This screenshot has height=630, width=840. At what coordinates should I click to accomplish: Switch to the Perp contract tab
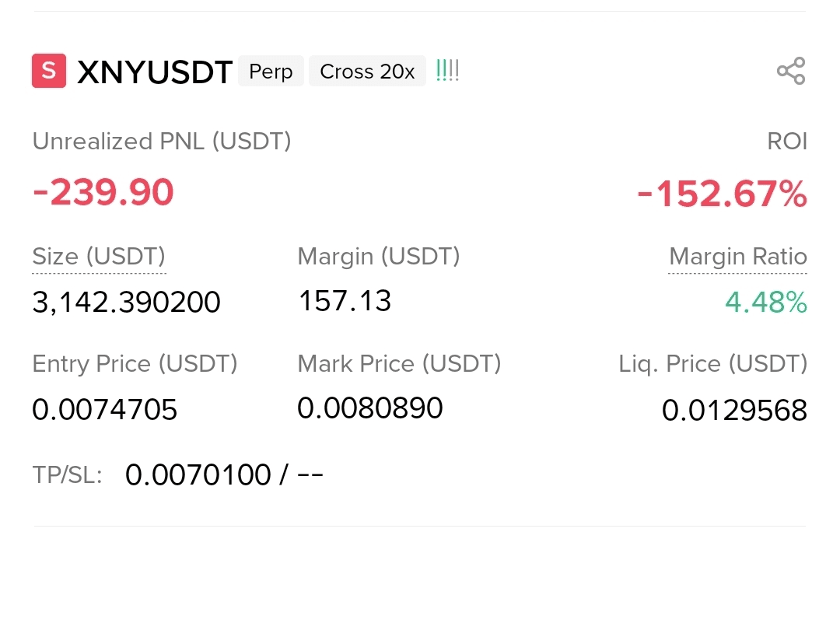[270, 71]
